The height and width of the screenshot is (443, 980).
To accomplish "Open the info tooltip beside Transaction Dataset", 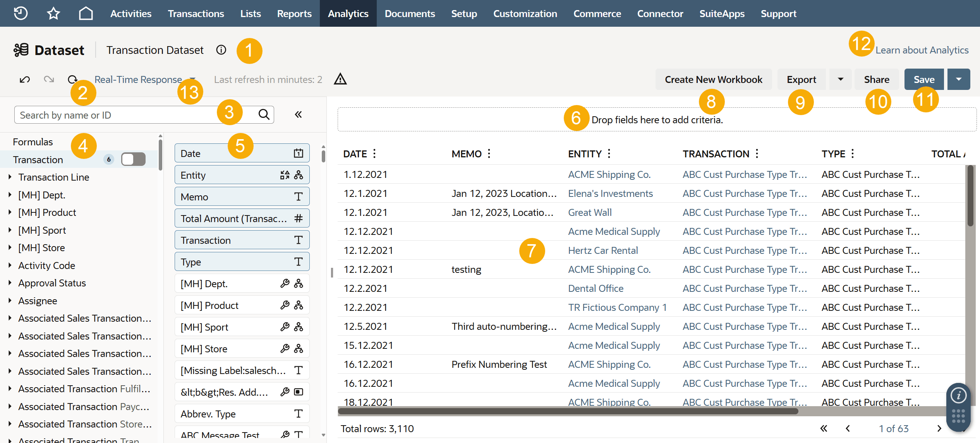I will pyautogui.click(x=221, y=50).
